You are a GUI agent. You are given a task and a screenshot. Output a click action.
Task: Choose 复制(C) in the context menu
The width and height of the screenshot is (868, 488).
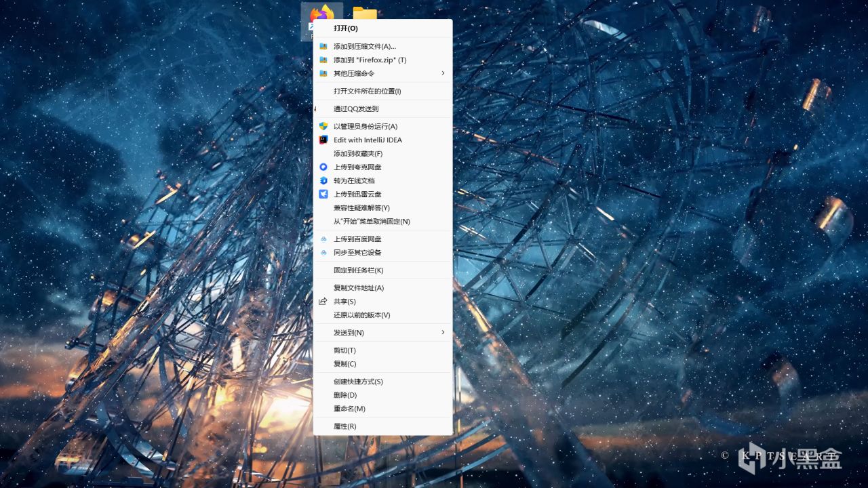tap(382, 364)
